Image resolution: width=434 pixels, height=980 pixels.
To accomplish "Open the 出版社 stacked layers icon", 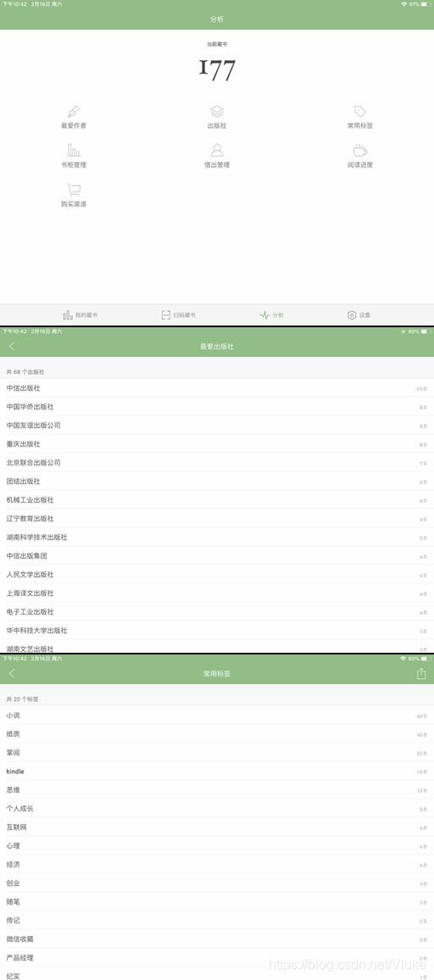I will [x=217, y=112].
